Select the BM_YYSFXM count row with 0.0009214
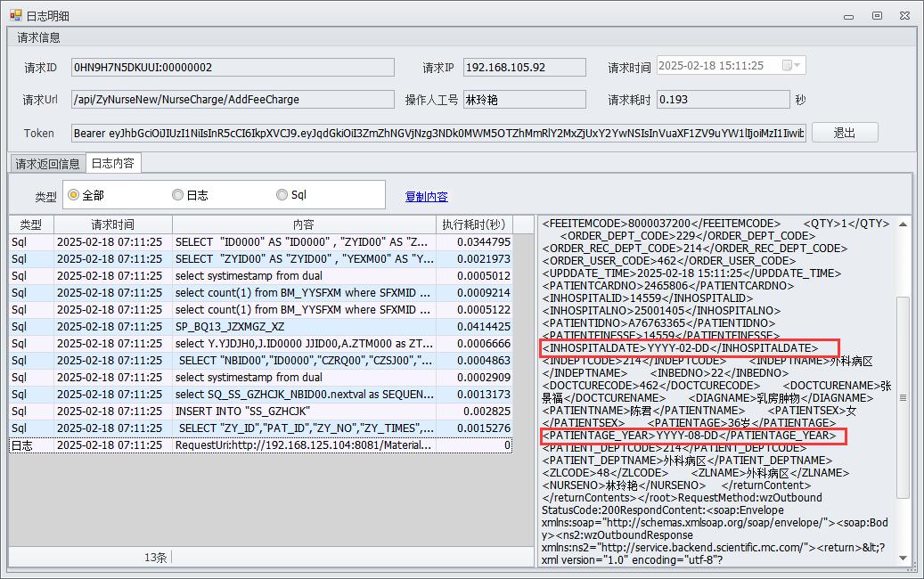 (x=260, y=293)
